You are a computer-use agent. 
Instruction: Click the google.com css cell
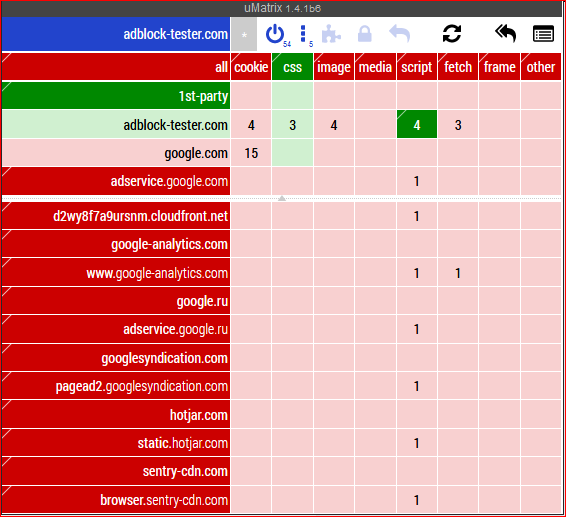pyautogui.click(x=292, y=153)
